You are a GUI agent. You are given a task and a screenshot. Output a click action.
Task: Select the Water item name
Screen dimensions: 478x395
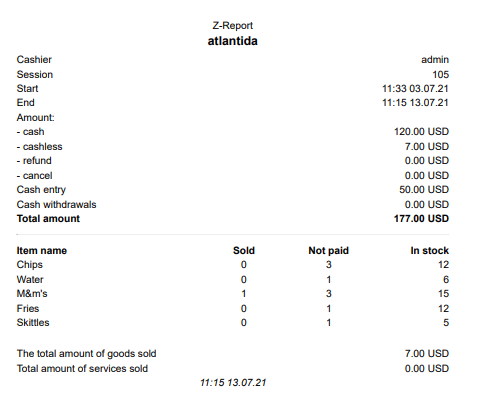pyautogui.click(x=30, y=279)
